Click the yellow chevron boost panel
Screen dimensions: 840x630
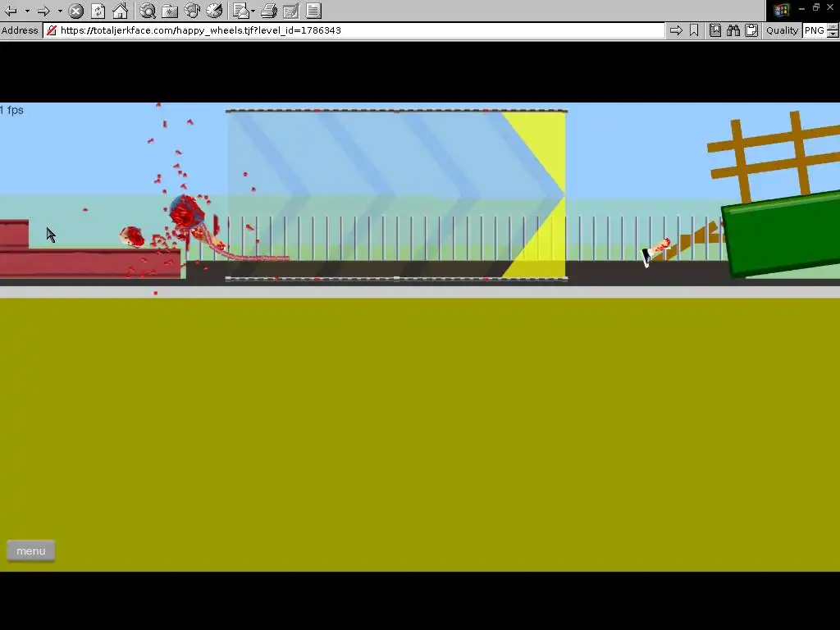[x=396, y=194]
